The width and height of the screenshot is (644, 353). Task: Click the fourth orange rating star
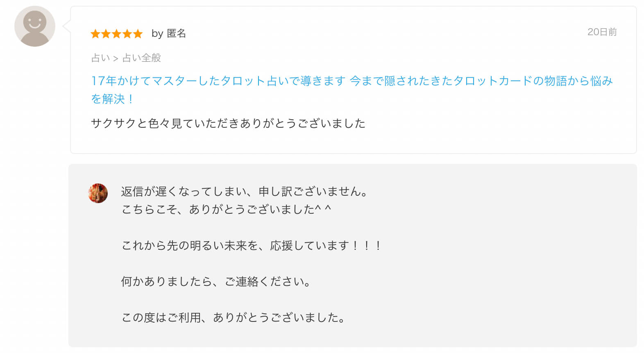(127, 34)
